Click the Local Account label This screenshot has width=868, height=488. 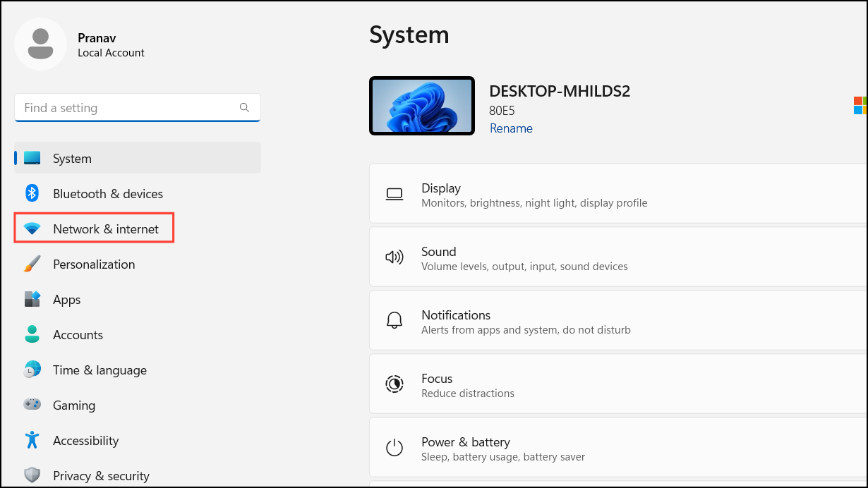[111, 53]
